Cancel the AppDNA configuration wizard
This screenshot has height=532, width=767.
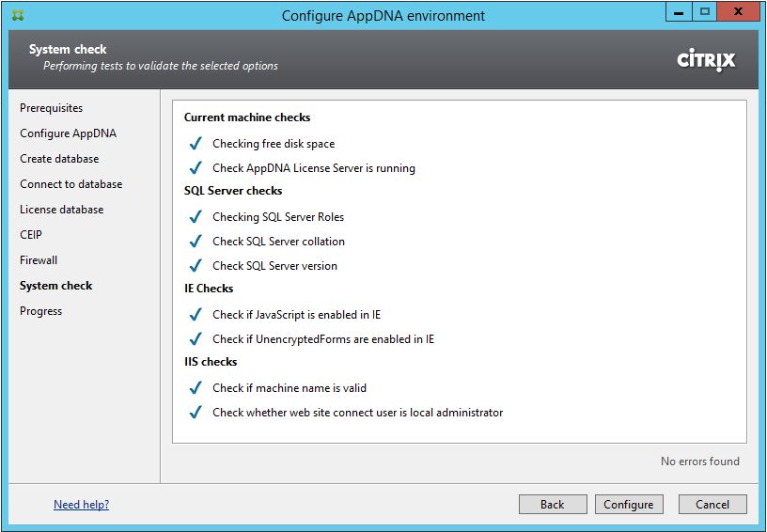(x=712, y=505)
